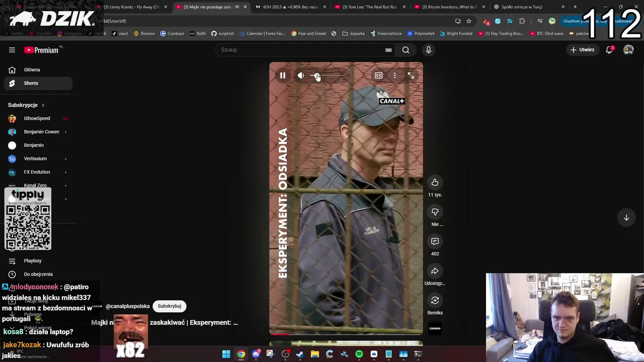The width and height of the screenshot is (644, 362).
Task: Open Discord from the taskbar
Action: [x=256, y=354]
